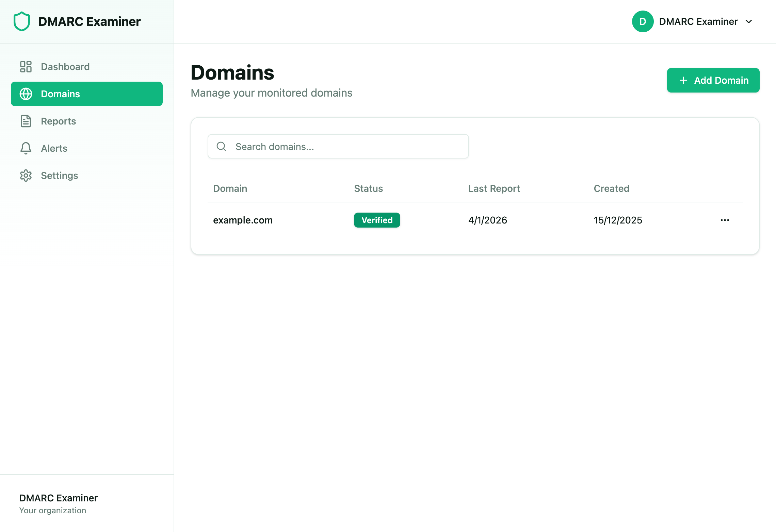Screen dimensions: 776x532
Task: Expand the DMARC Examiner account dropdown chevron
Action: tap(749, 21)
